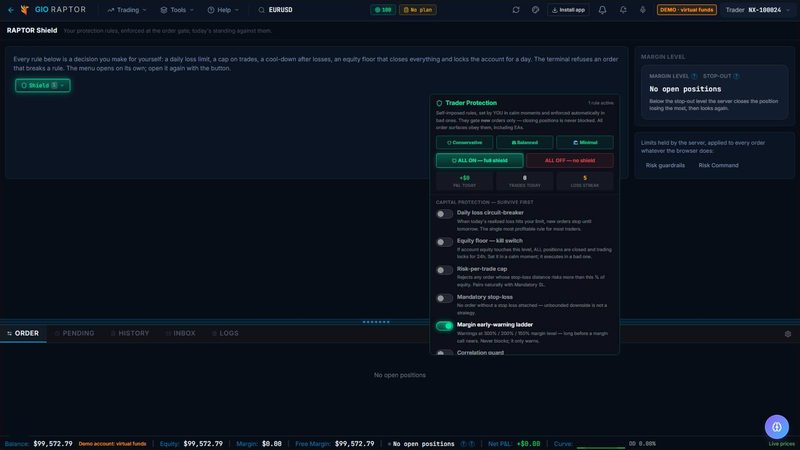Image resolution: width=800 pixels, height=450 pixels.
Task: Click the Live prices indicator
Action: [x=782, y=444]
